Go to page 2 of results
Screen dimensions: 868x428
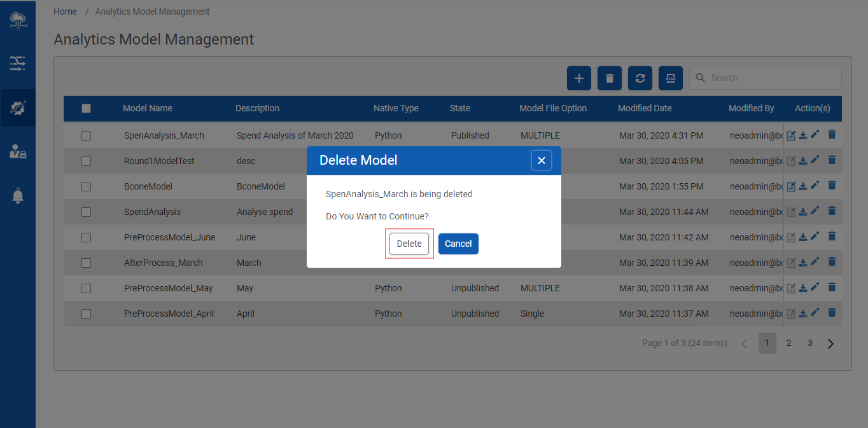[x=788, y=343]
